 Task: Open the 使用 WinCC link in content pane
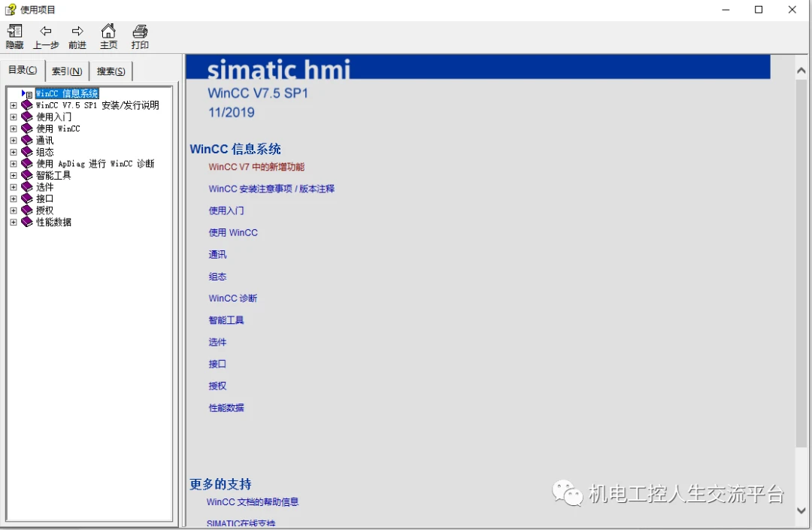[233, 233]
